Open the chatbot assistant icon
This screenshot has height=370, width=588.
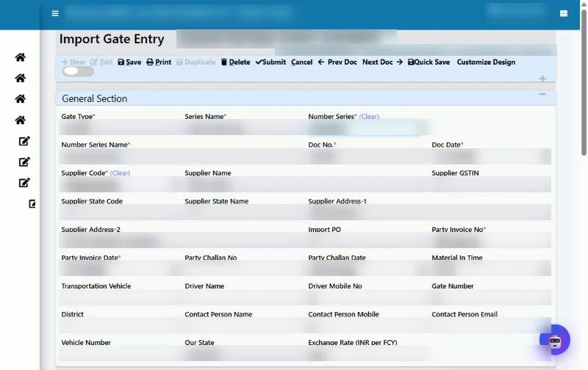555,340
